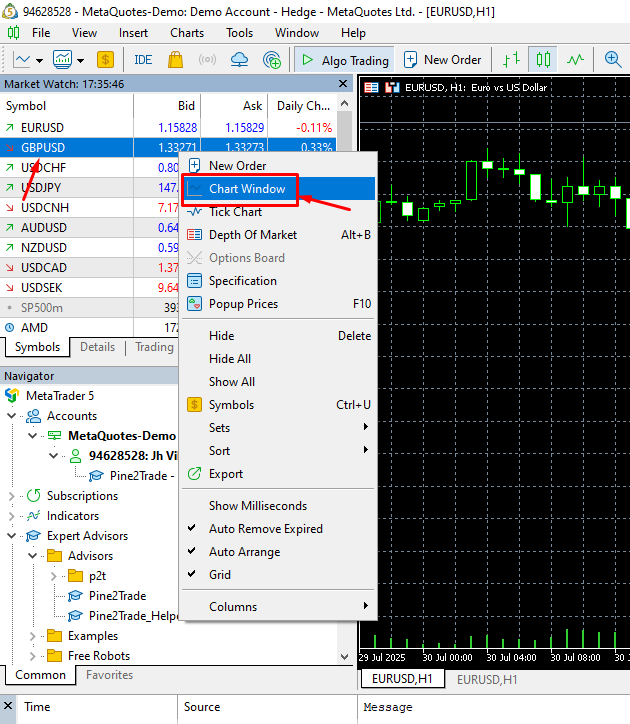Open the Charts menu
Viewport: 630px width, 724px height.
[x=187, y=33]
